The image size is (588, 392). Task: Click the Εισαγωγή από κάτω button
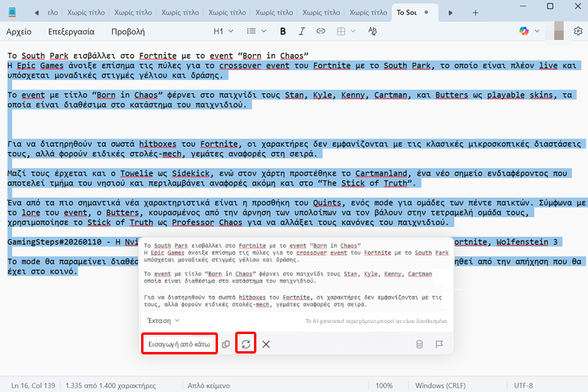[180, 344]
